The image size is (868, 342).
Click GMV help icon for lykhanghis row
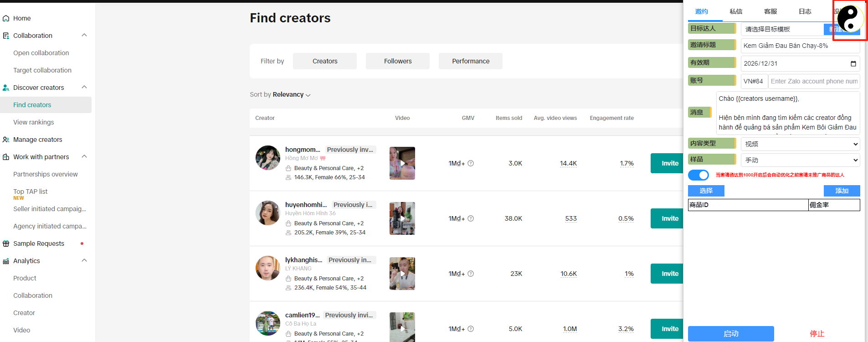click(471, 274)
